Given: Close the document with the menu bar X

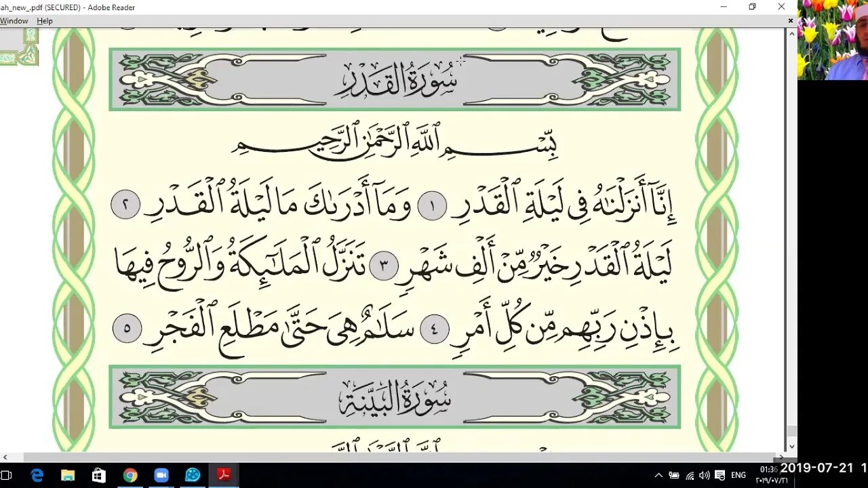Looking at the screenshot, I should click(x=790, y=21).
